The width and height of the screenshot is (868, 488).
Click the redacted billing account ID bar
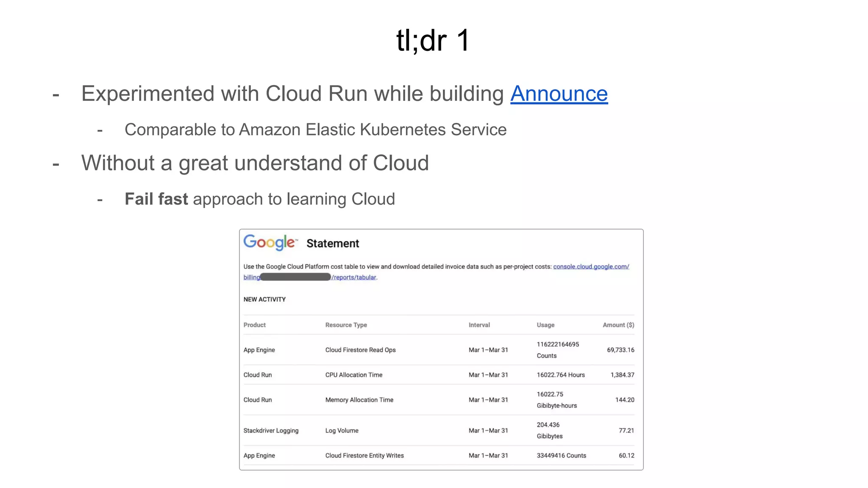click(295, 277)
